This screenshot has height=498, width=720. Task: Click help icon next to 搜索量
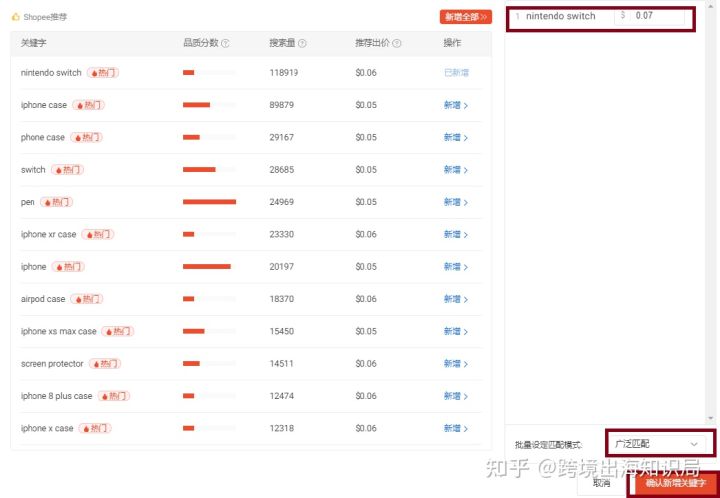(302, 44)
